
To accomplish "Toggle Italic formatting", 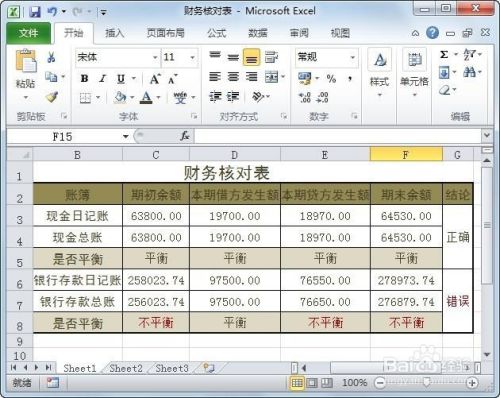I will click(103, 79).
